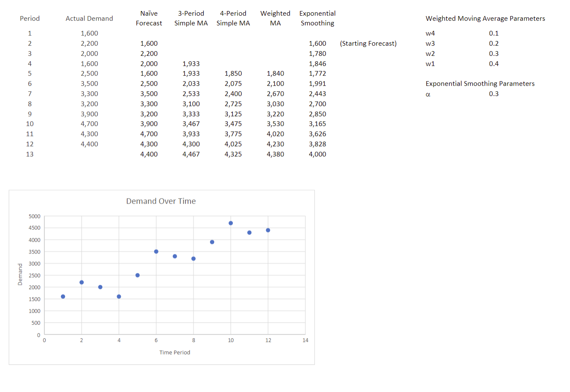
Task: Click the 5000 label on the vertical axis
Action: [x=35, y=216]
